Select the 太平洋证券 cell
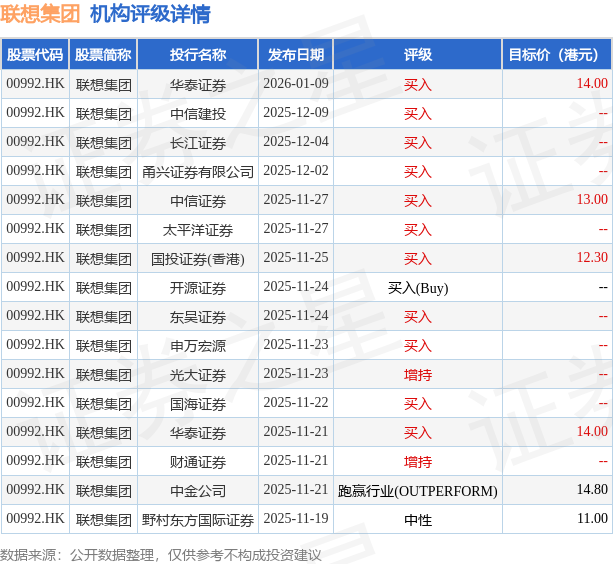Screen dimensions: 613x564 tap(198, 229)
